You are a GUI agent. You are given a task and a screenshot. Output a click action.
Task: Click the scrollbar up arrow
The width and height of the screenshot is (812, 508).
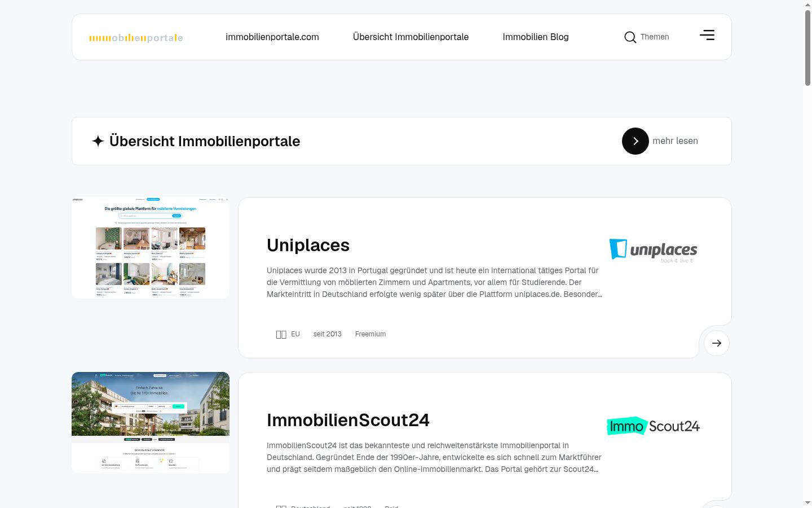(807, 4)
